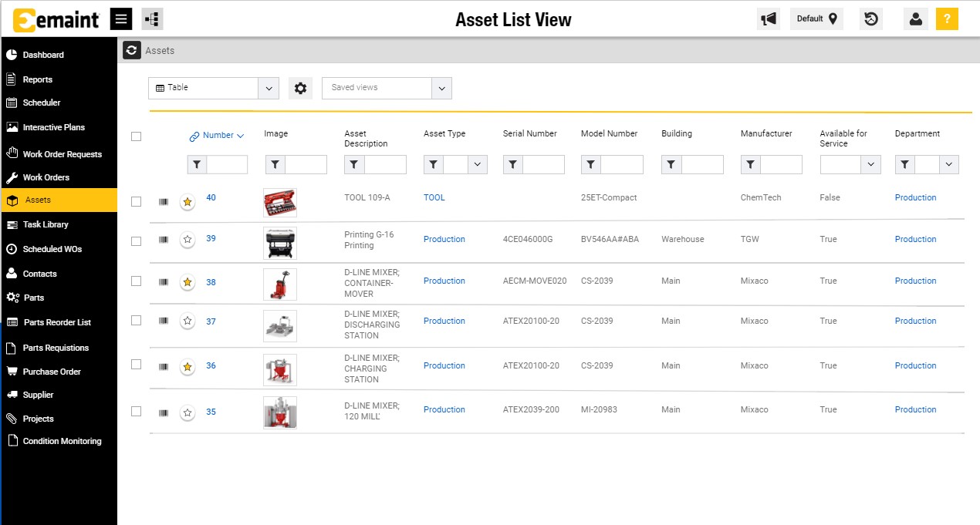Open asset number 40 link
980x525 pixels.
pos(211,198)
